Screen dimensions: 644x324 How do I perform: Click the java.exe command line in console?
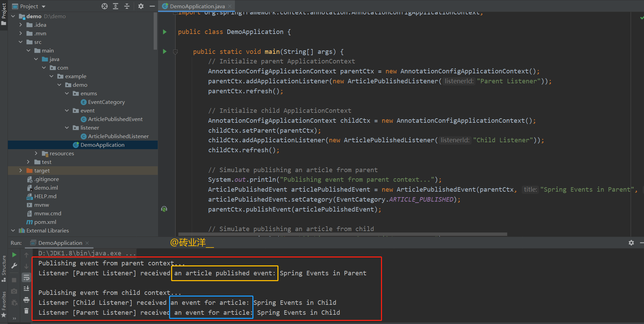pyautogui.click(x=87, y=253)
